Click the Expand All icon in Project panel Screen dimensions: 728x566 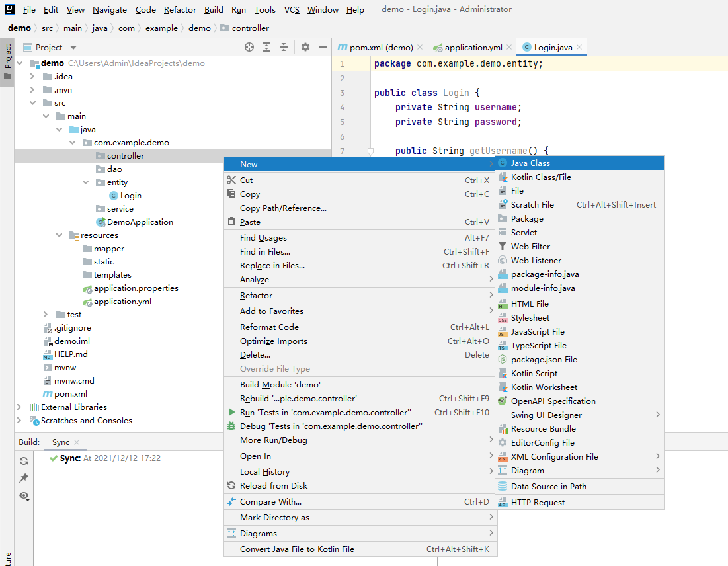(266, 47)
